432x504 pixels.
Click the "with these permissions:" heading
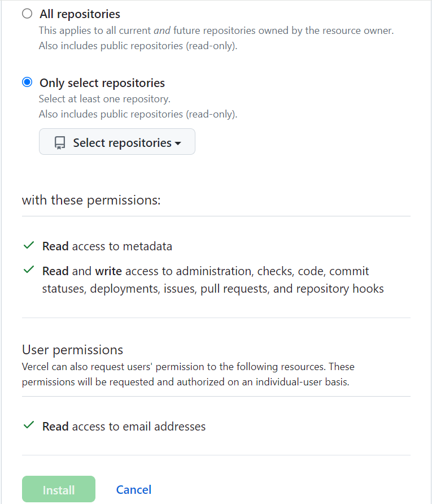pos(91,200)
